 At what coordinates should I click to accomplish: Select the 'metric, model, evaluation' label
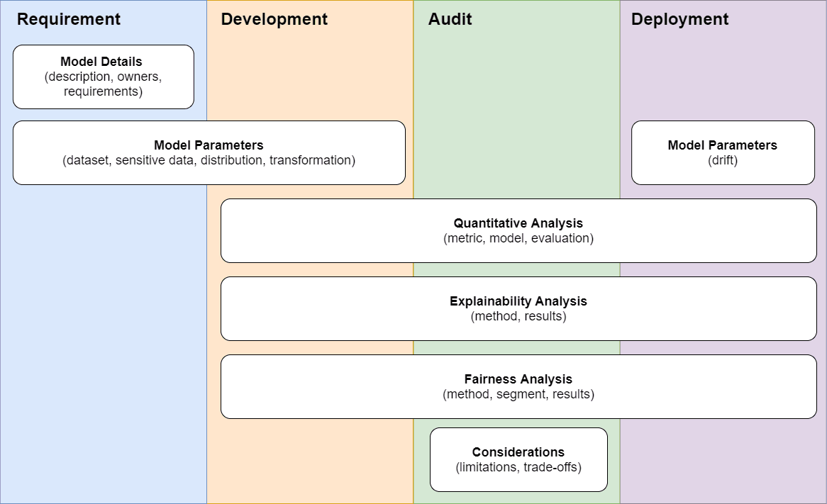pos(518,239)
